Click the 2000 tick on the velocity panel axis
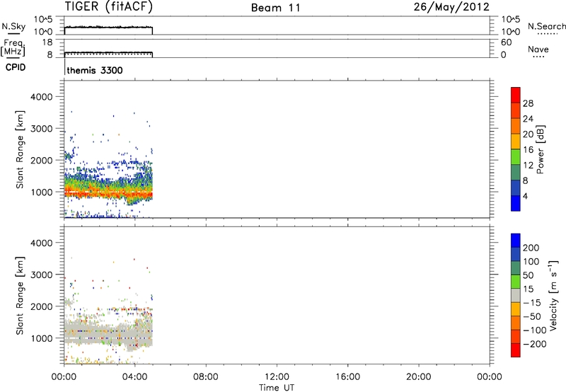 (x=42, y=306)
